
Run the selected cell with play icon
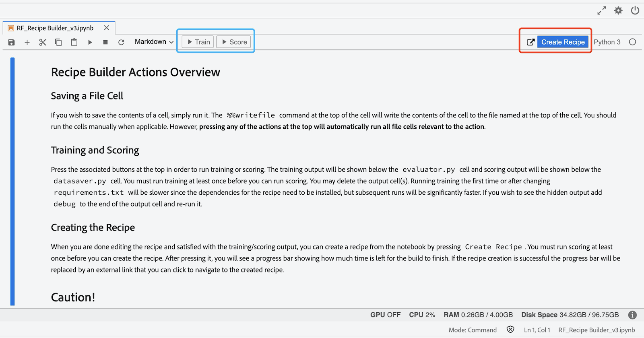pos(90,42)
